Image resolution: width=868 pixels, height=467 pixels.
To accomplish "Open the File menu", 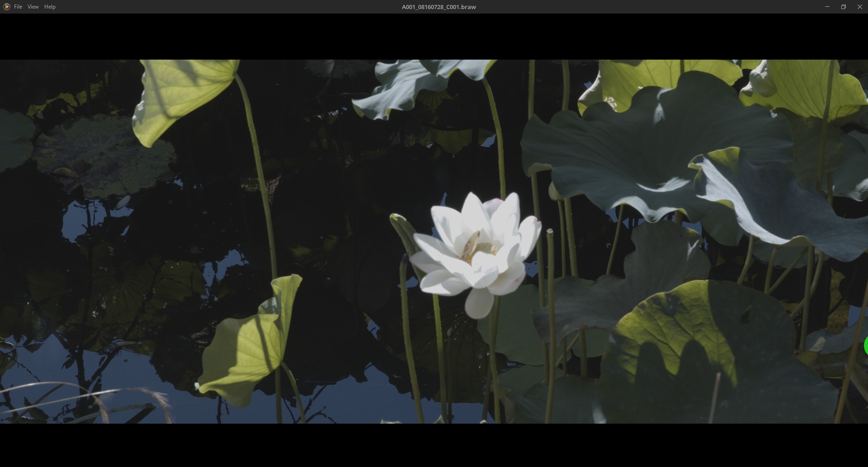I will (18, 7).
